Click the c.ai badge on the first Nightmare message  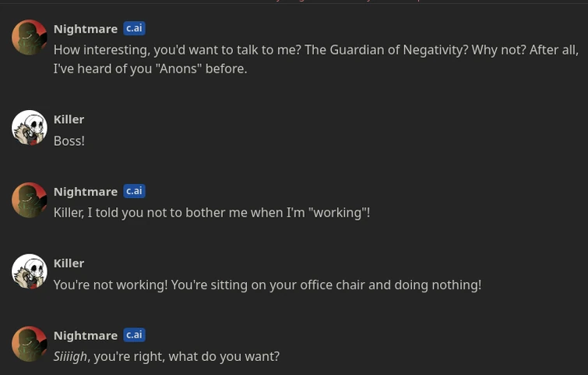point(134,28)
